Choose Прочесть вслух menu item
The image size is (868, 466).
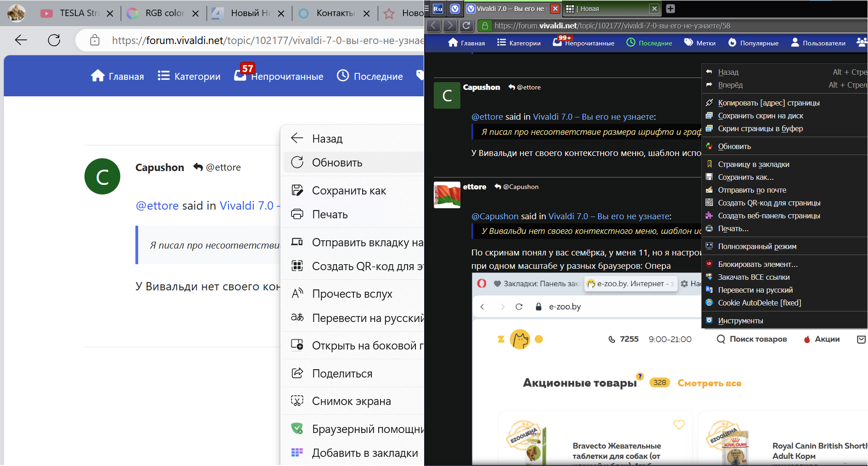tap(353, 294)
